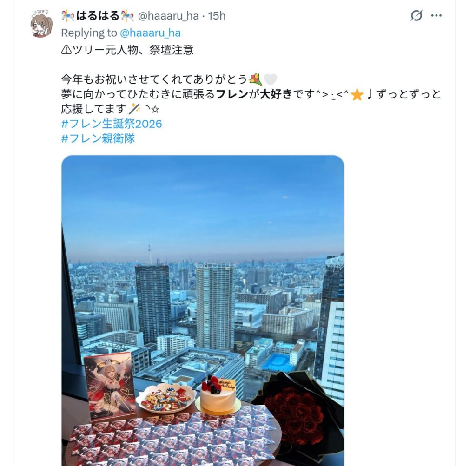Open the display name はるはる profile
This screenshot has height=466, width=476.
98,16
